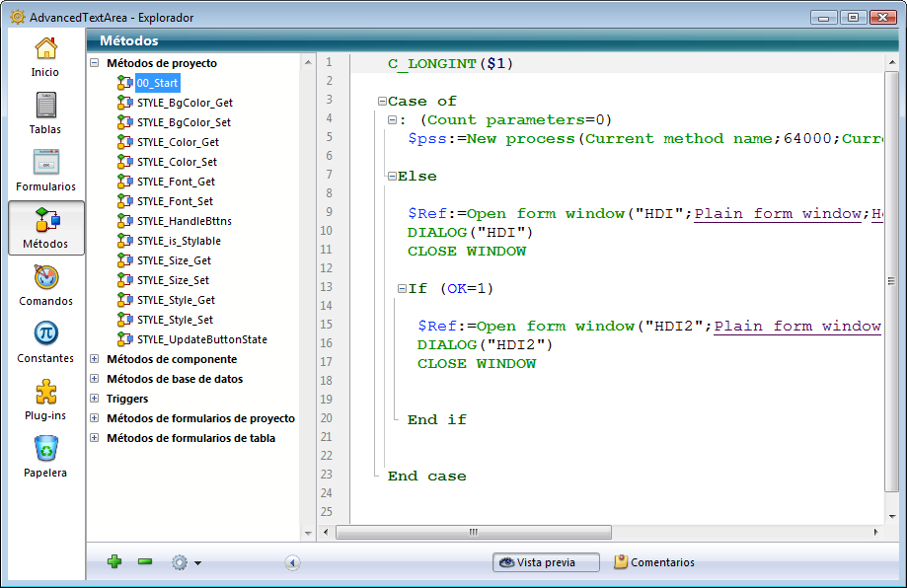Select the STYLE_UpdateButtonState method
The image size is (907, 588).
pos(201,339)
